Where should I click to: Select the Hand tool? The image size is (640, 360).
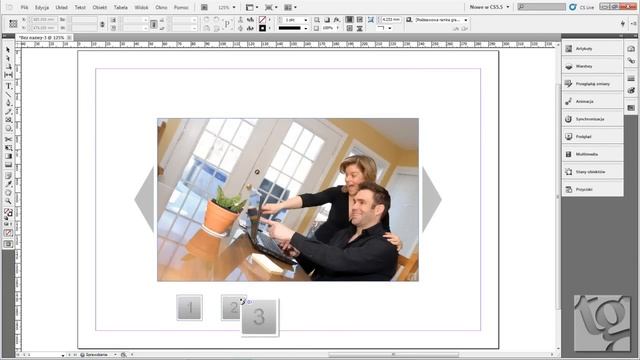pos(8,193)
